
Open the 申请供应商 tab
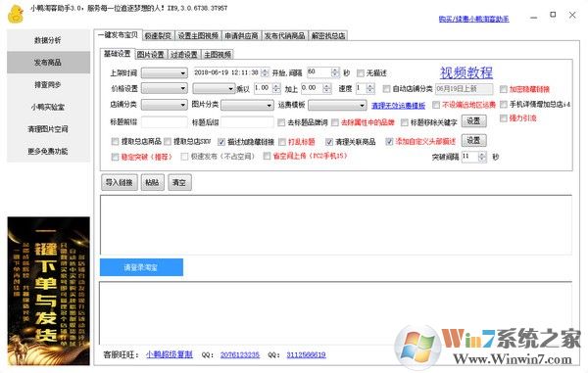tap(241, 35)
